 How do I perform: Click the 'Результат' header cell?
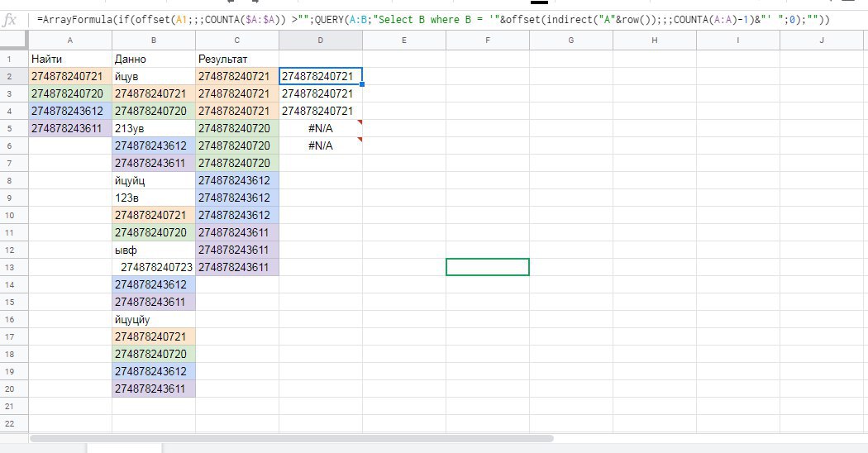[237, 59]
